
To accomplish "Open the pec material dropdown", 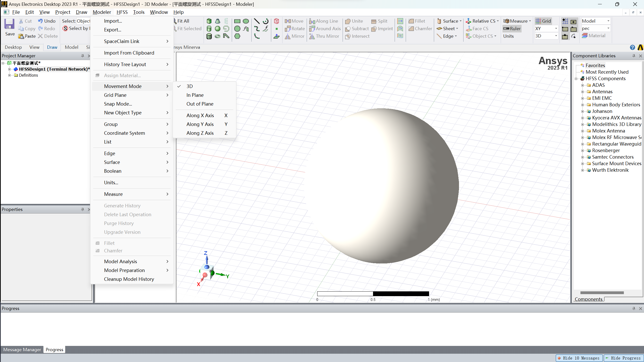I will [608, 28].
